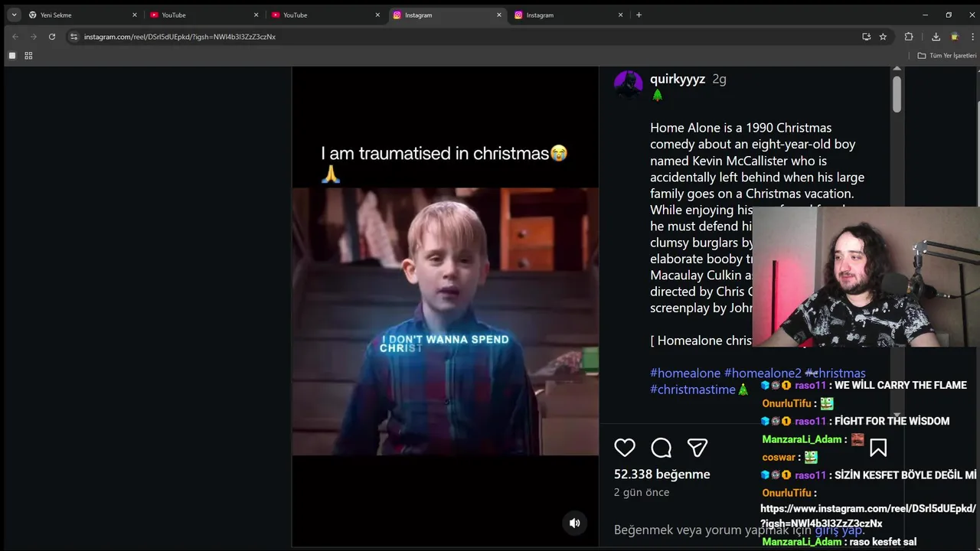This screenshot has width=980, height=551.
Task: Open the #homealone hashtag
Action: pos(685,373)
